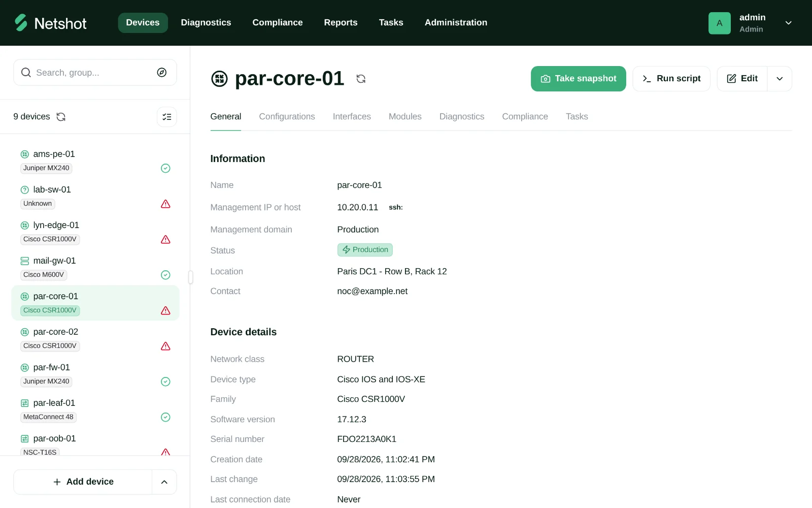Click the lab-sw-01 unknown device type icon

[24, 190]
